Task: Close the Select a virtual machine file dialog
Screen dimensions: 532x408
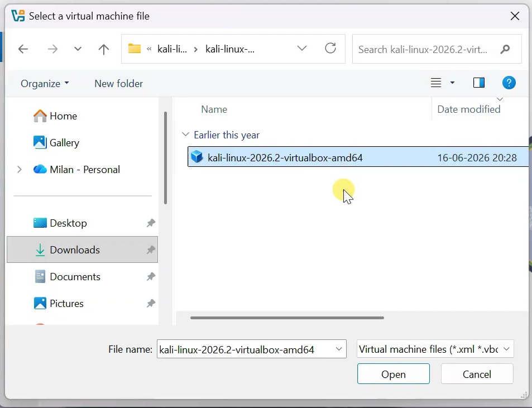Action: [515, 16]
